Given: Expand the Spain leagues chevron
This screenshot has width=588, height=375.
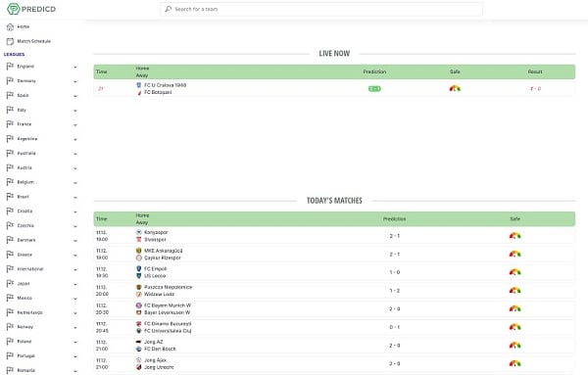Looking at the screenshot, I should pyautogui.click(x=75, y=96).
